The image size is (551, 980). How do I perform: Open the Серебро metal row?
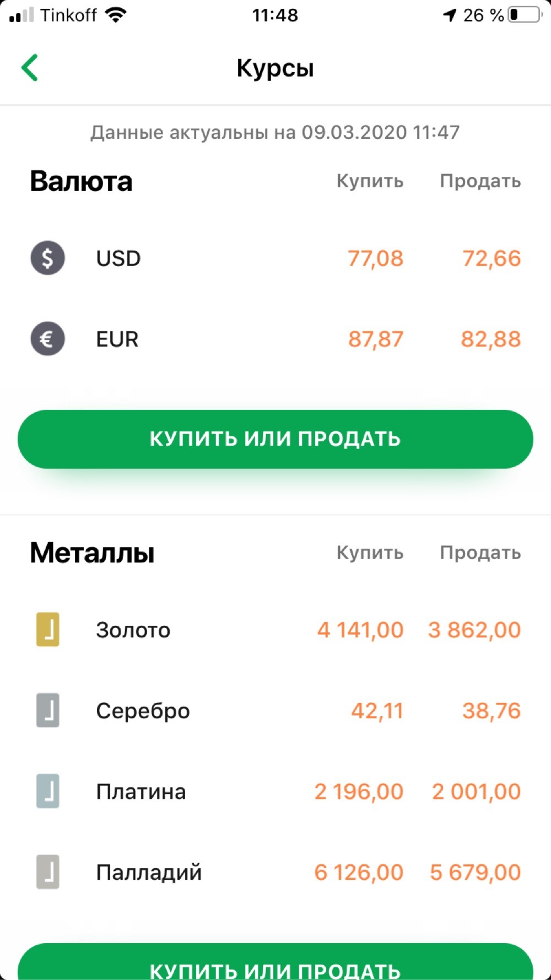click(143, 711)
